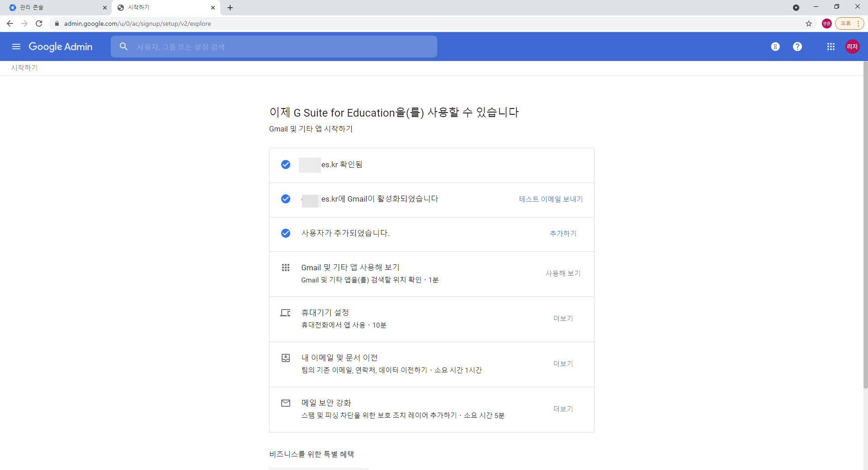This screenshot has height=470, width=868.
Task: Open the Chrome profile avatar
Action: [x=827, y=23]
